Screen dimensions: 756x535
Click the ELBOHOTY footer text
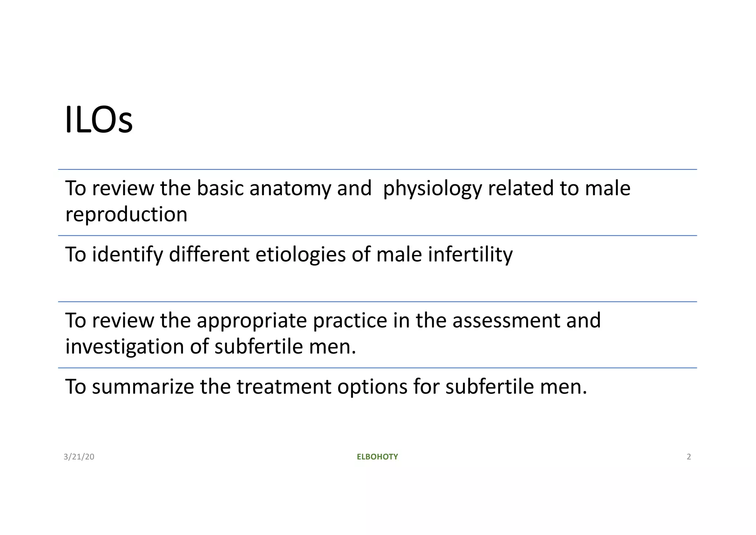[377, 457]
